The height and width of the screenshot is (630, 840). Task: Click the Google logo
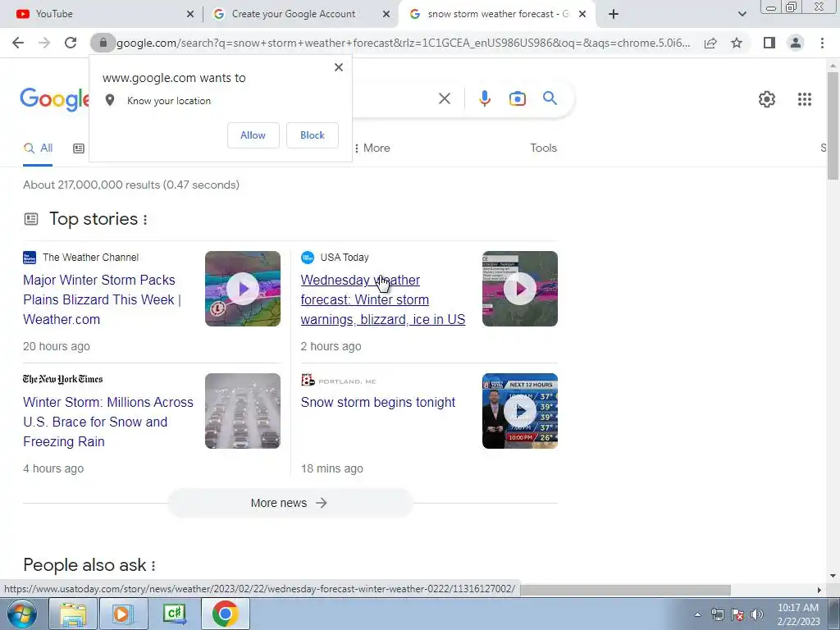pyautogui.click(x=54, y=99)
